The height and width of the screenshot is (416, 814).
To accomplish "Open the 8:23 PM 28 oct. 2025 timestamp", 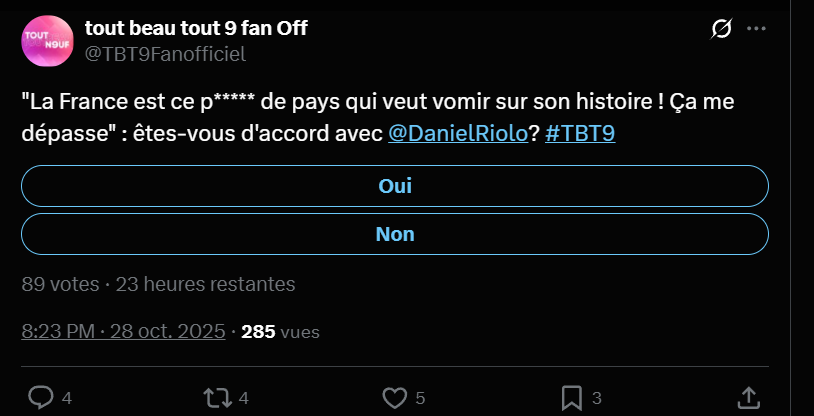I will pos(124,331).
